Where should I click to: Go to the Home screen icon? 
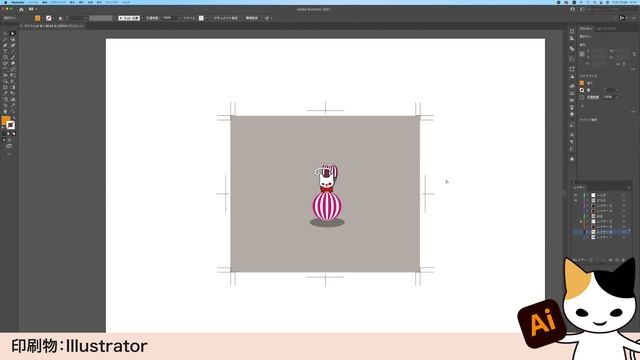[x=21, y=9]
